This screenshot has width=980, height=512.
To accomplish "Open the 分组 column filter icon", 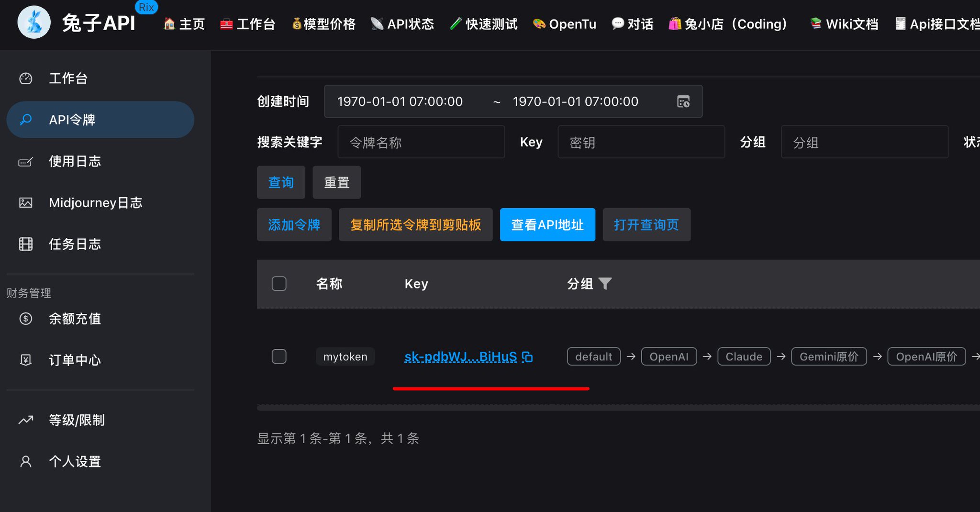I will tap(605, 284).
